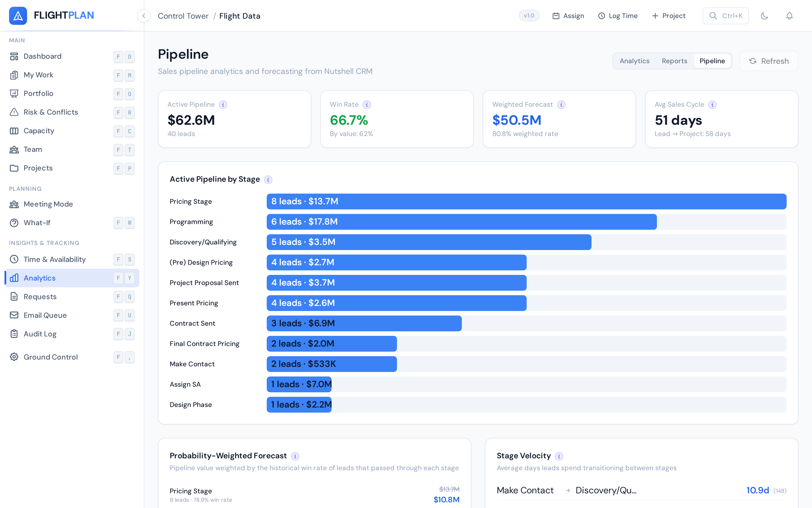
Task: Open notifications with the bell icon
Action: click(789, 16)
